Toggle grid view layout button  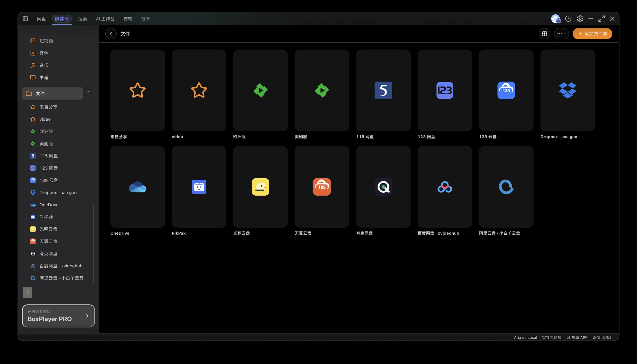coord(544,34)
